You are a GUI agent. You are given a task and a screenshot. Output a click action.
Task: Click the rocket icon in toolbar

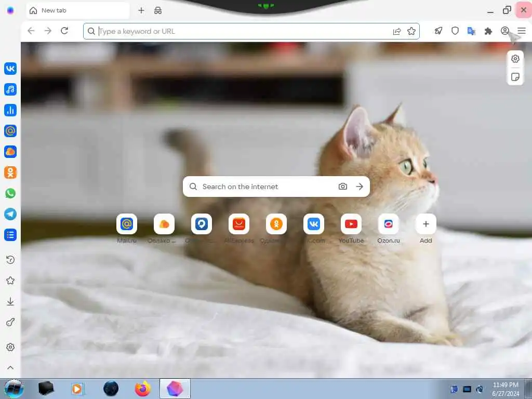pyautogui.click(x=438, y=31)
